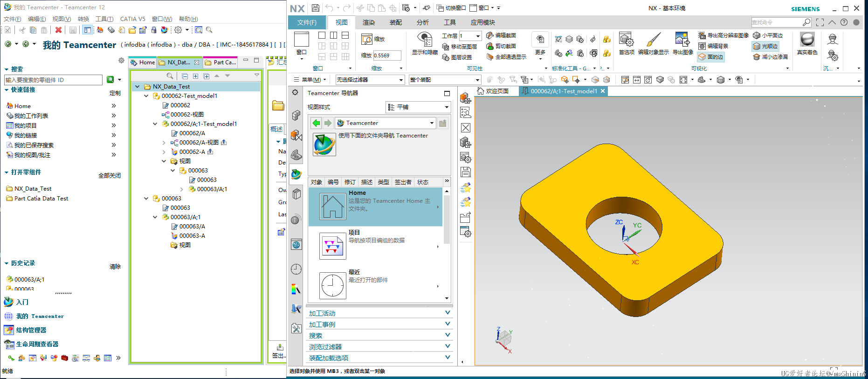Open CATIA V5 menu in Teamcenter
Screen dimensions: 868x379
point(132,19)
